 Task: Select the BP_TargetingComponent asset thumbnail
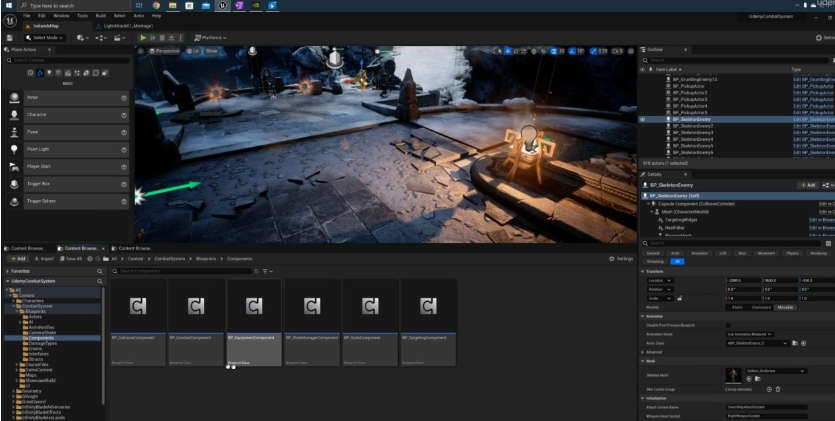coord(428,323)
